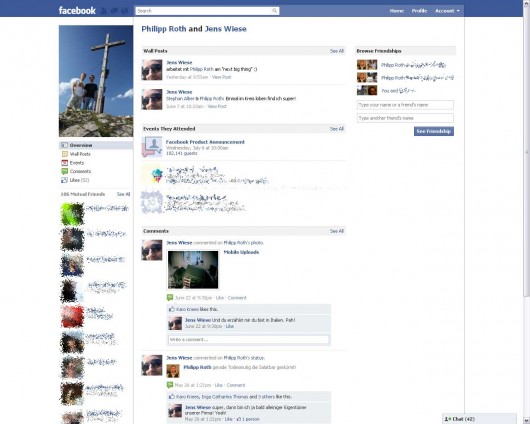
Task: Open Likes section from sidebar
Action: 79,180
